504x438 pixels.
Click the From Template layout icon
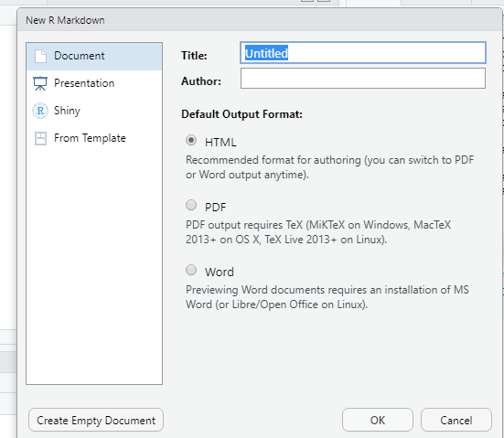click(40, 138)
